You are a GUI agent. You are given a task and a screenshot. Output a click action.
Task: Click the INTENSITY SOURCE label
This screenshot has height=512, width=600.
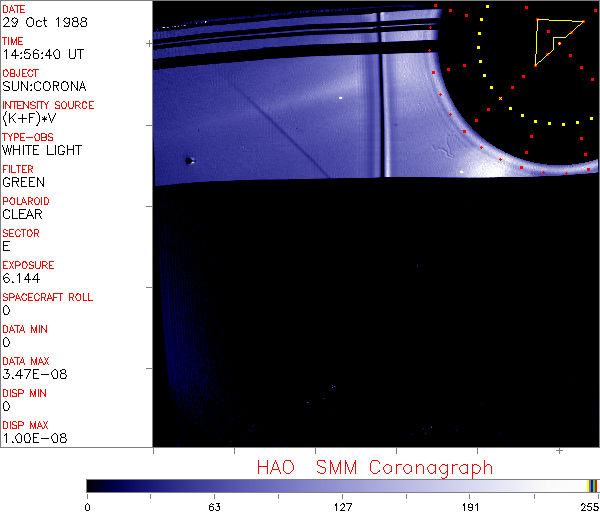coord(48,105)
